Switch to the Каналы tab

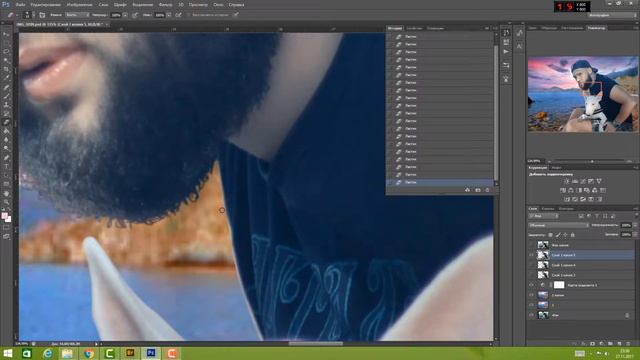pos(547,209)
